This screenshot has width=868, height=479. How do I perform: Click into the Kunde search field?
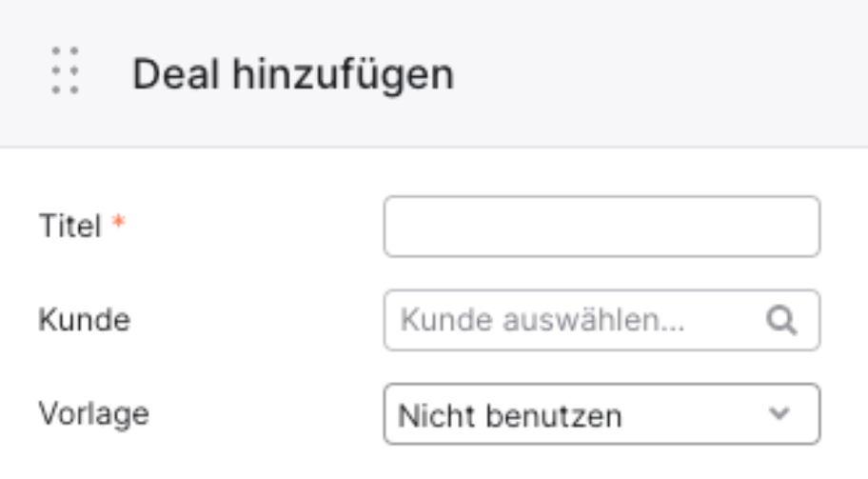(602, 320)
